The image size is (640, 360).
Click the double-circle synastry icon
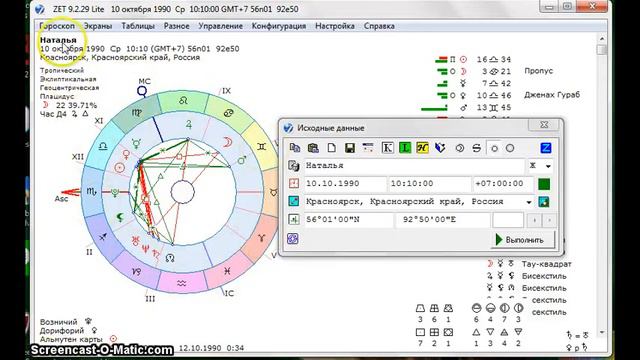tap(460, 148)
